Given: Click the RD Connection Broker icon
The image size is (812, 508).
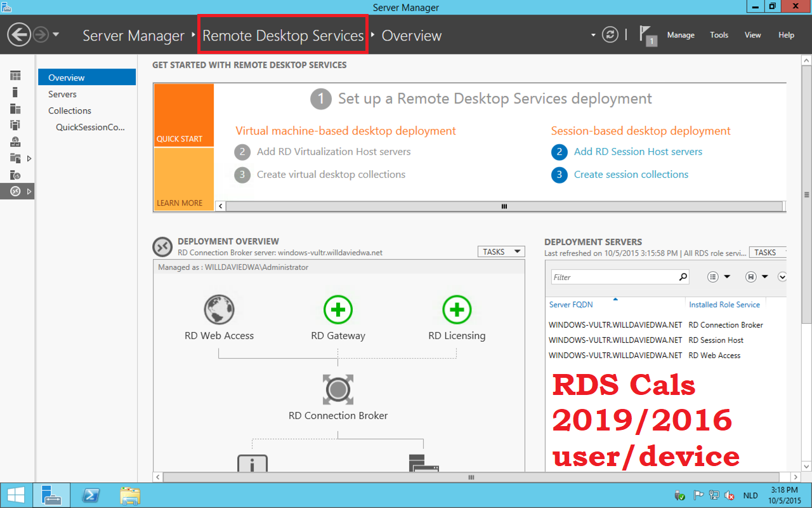Looking at the screenshot, I should (x=338, y=389).
